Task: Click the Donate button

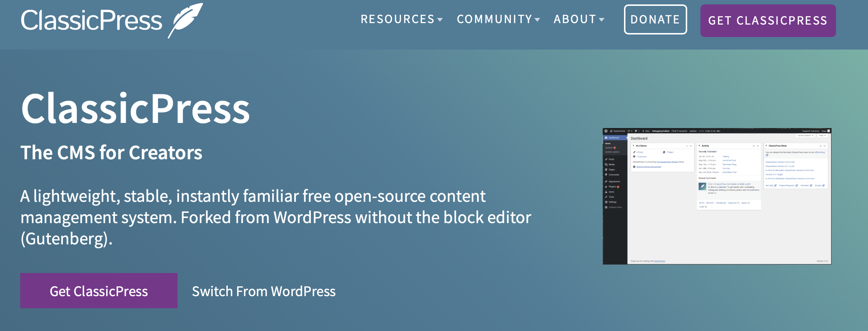Action: (655, 19)
